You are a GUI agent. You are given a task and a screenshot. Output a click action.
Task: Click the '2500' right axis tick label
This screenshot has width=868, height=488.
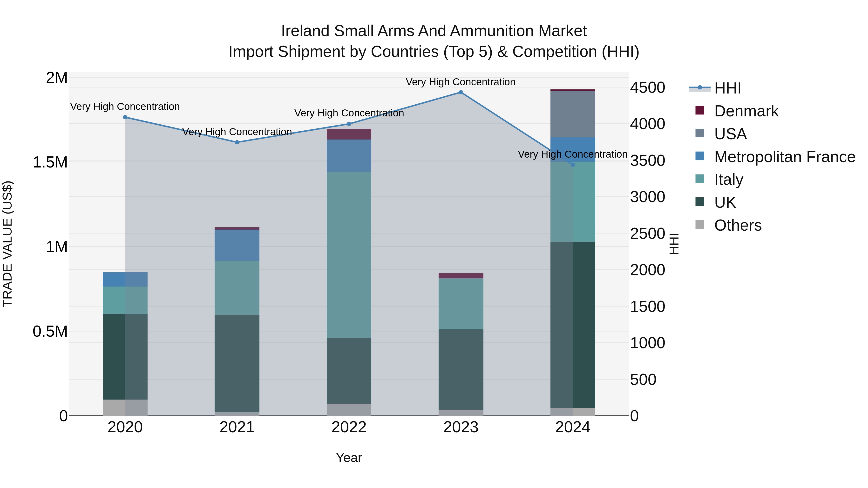pyautogui.click(x=648, y=233)
